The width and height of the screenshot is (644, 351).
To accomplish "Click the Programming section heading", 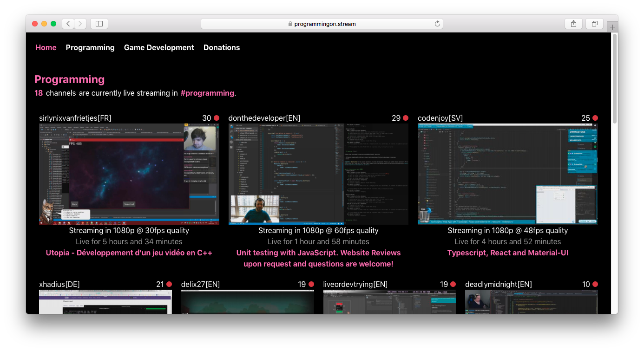I will (70, 79).
